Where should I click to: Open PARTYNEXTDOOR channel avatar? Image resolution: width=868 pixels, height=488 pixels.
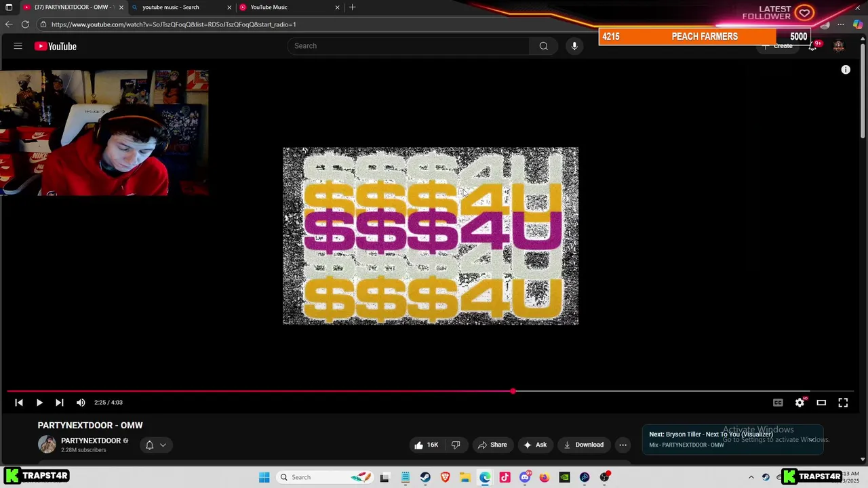pyautogui.click(x=47, y=445)
